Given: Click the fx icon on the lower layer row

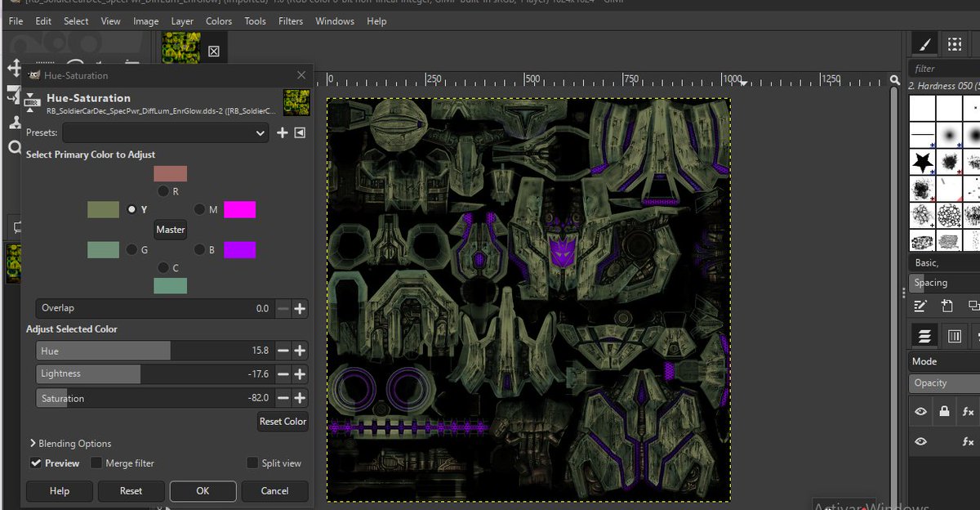Looking at the screenshot, I should point(969,441).
